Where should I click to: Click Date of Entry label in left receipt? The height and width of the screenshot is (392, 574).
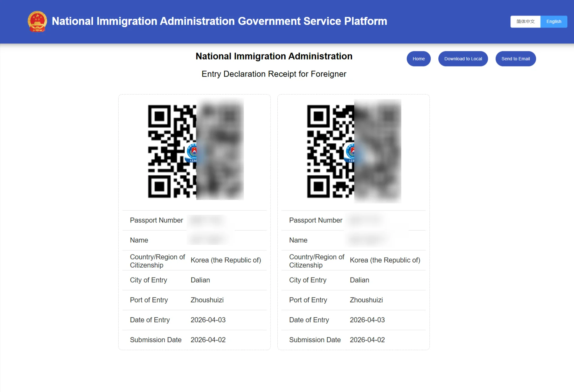(x=150, y=320)
